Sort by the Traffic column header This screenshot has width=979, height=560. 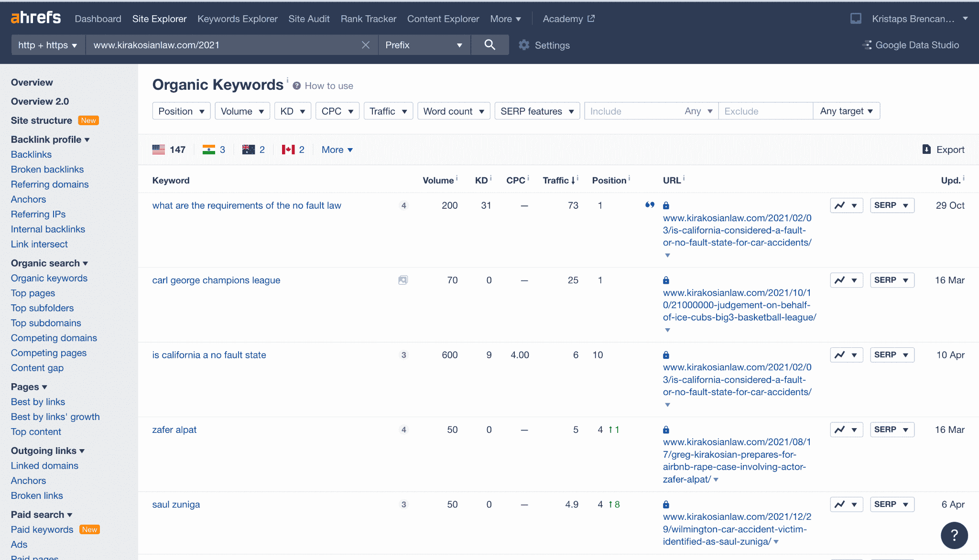(x=559, y=181)
